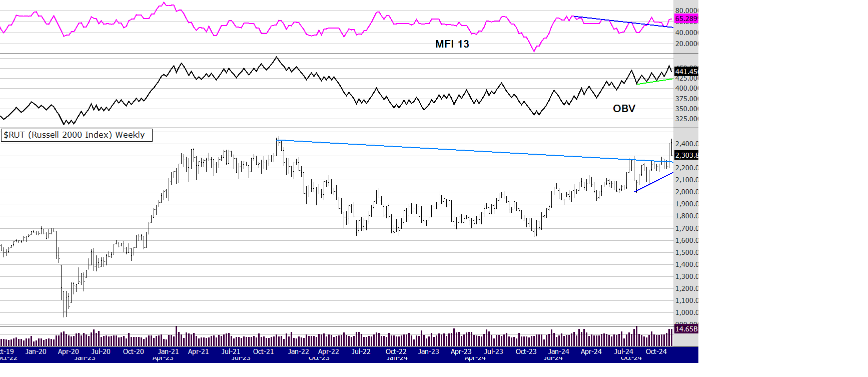Screen dimensions: 868x377
Task: Click the 1,000.0 price axis label
Action: pyautogui.click(x=686, y=312)
